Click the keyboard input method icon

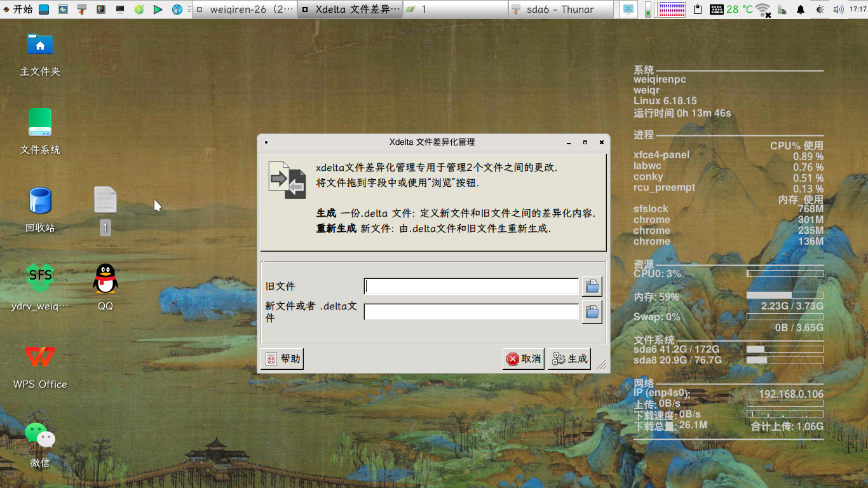717,10
